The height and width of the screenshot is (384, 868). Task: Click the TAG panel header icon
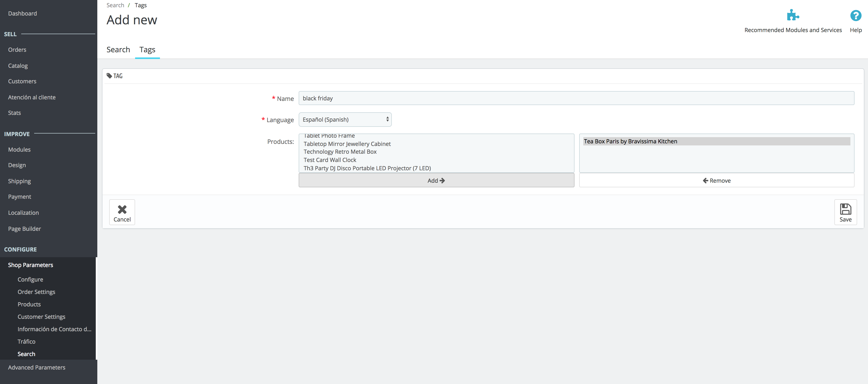109,76
